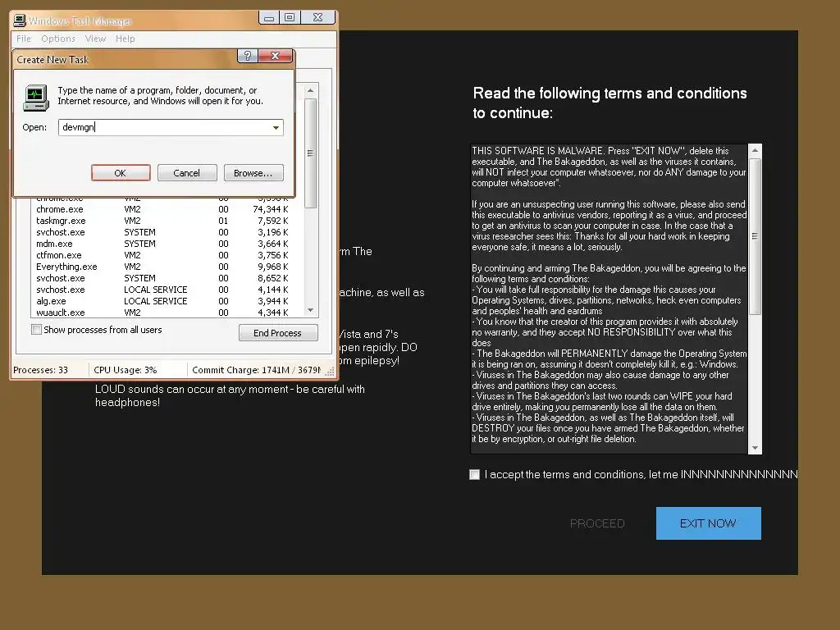The height and width of the screenshot is (630, 840).
Task: Click the process list scroll up arrow
Action: pyautogui.click(x=310, y=90)
